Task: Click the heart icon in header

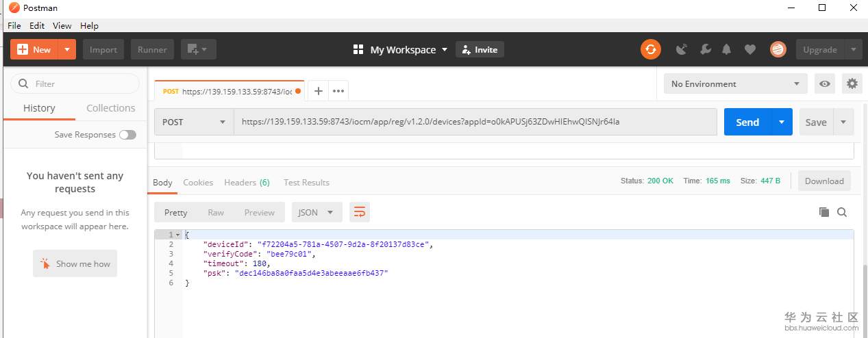Action: [750, 49]
